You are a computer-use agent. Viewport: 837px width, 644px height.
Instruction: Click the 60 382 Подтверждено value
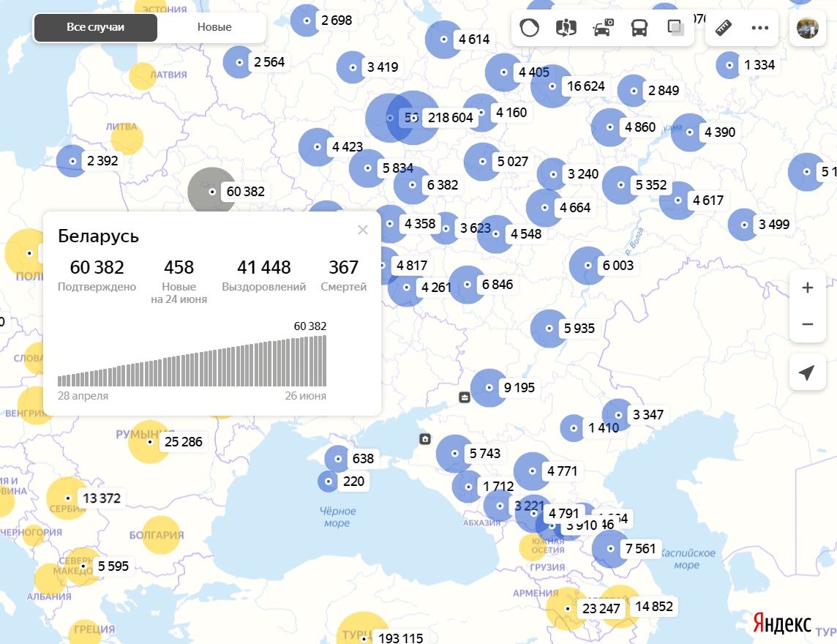97,267
